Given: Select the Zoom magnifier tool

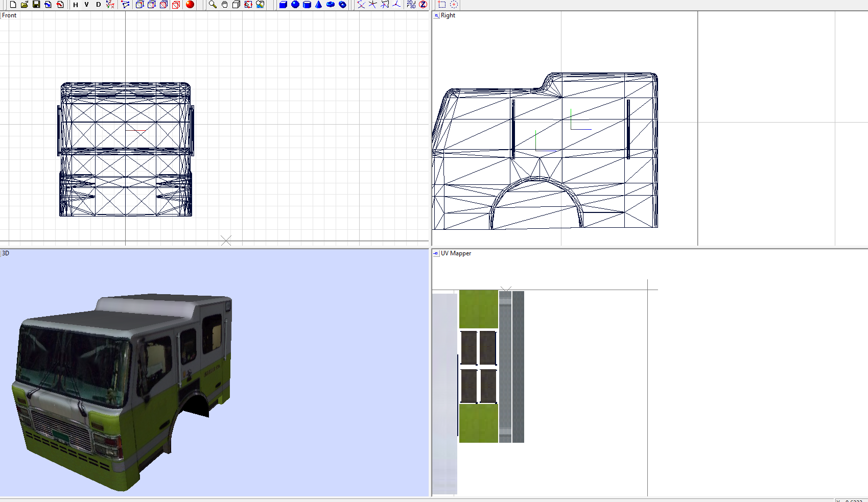Looking at the screenshot, I should pyautogui.click(x=212, y=5).
